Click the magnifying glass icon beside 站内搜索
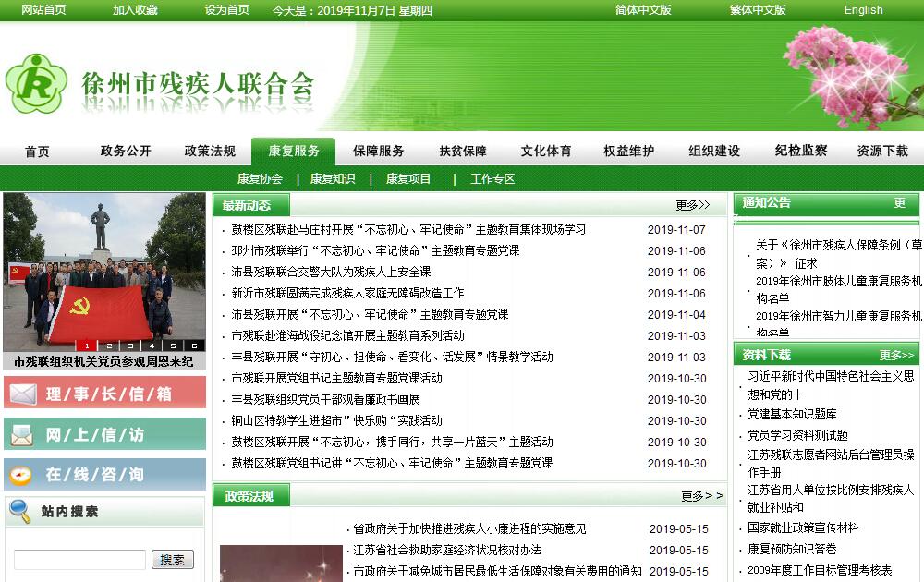This screenshot has height=582, width=924. coord(19,511)
